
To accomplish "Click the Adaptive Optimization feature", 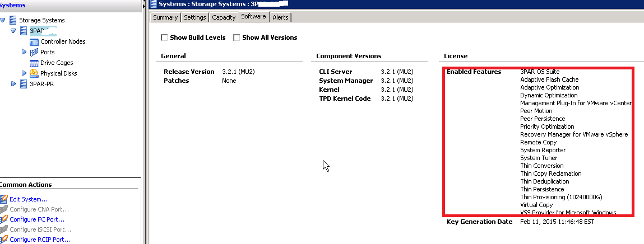I will [550, 87].
